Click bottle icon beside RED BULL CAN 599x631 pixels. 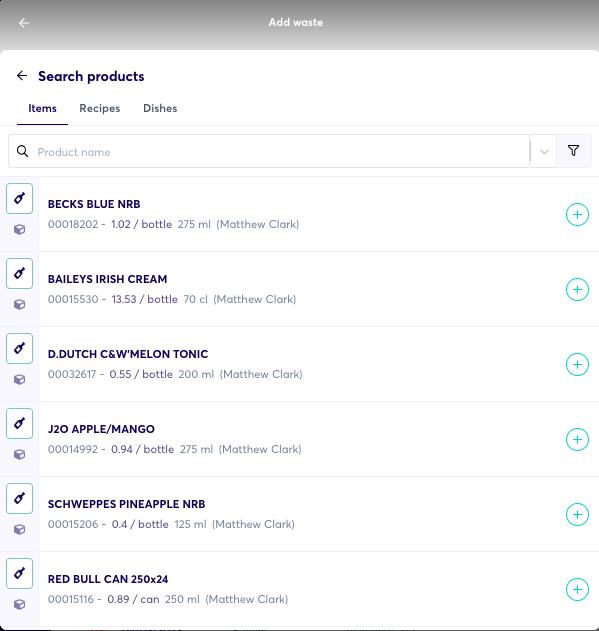[19, 573]
